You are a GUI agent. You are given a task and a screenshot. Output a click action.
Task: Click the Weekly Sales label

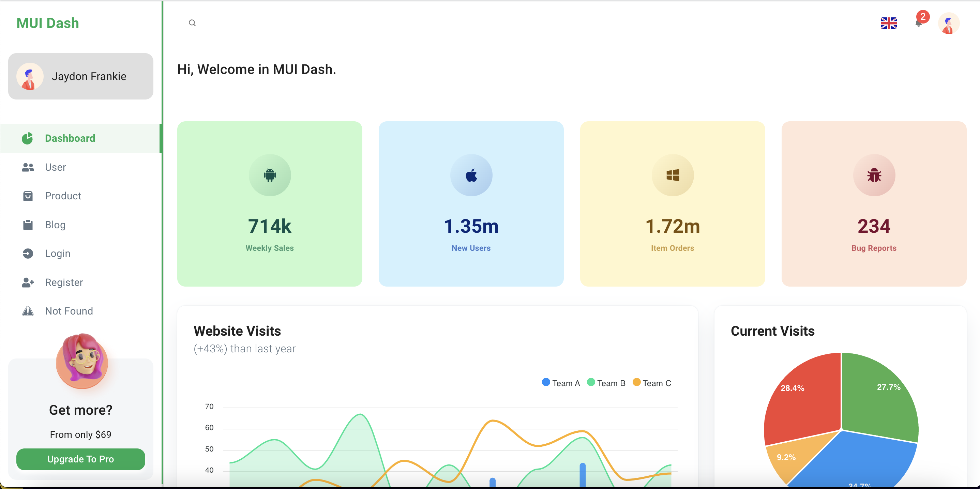tap(270, 248)
